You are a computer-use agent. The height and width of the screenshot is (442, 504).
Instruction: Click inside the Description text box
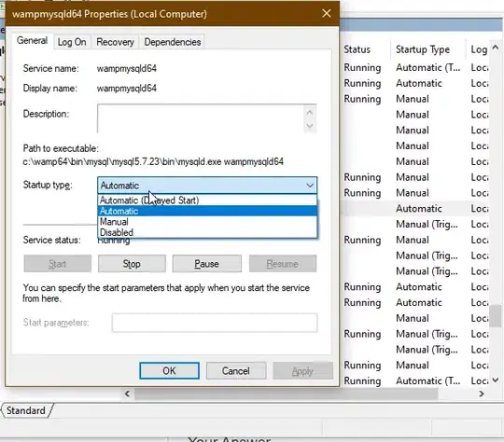(x=201, y=118)
